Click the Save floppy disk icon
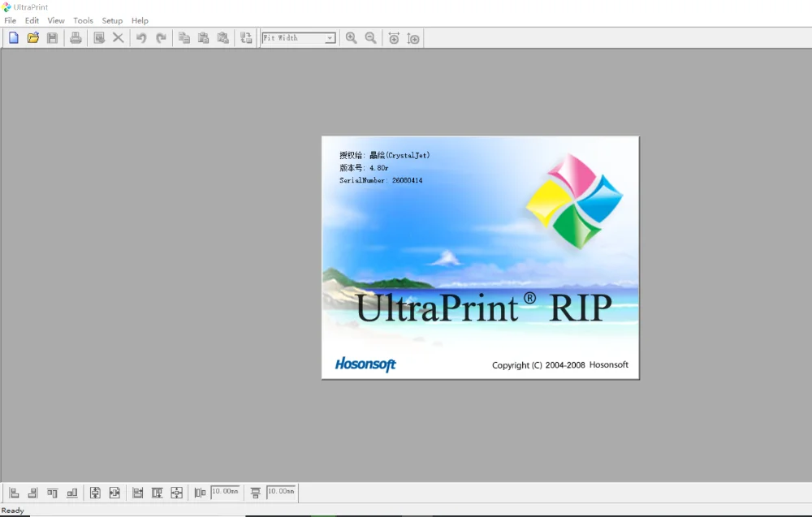The height and width of the screenshot is (517, 812). pyautogui.click(x=52, y=38)
